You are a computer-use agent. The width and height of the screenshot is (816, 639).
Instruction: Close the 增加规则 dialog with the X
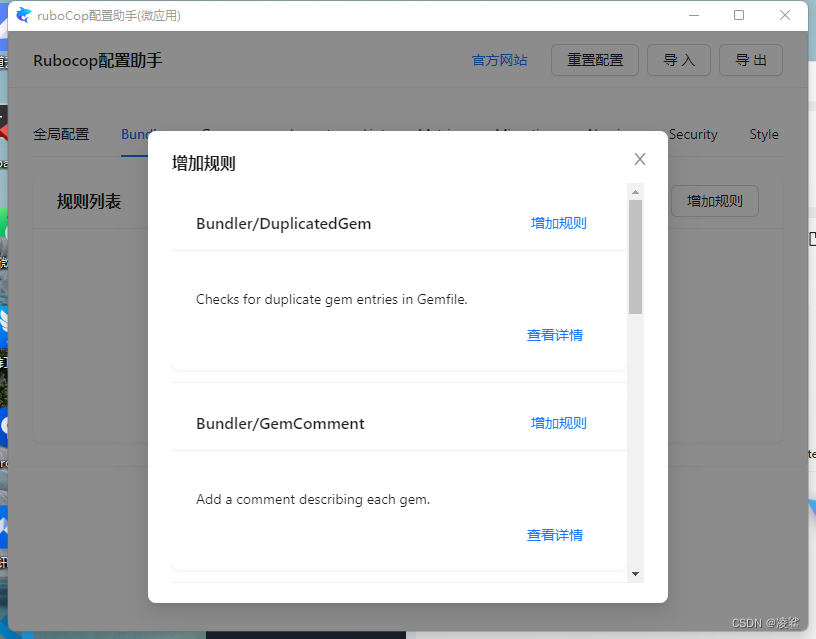639,159
